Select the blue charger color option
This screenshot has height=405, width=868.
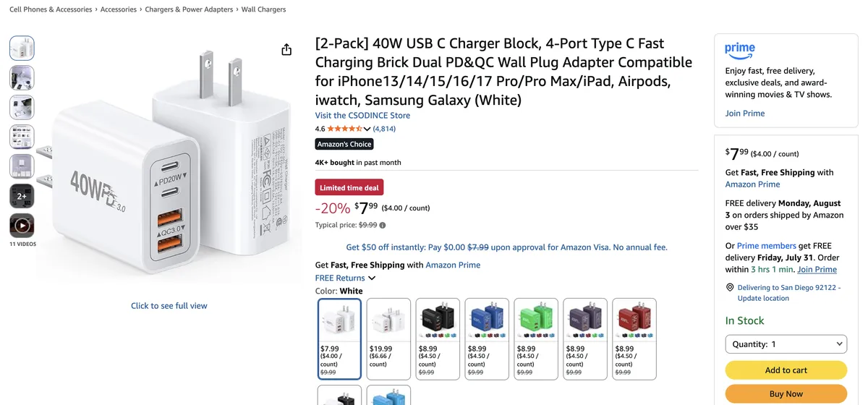point(487,338)
